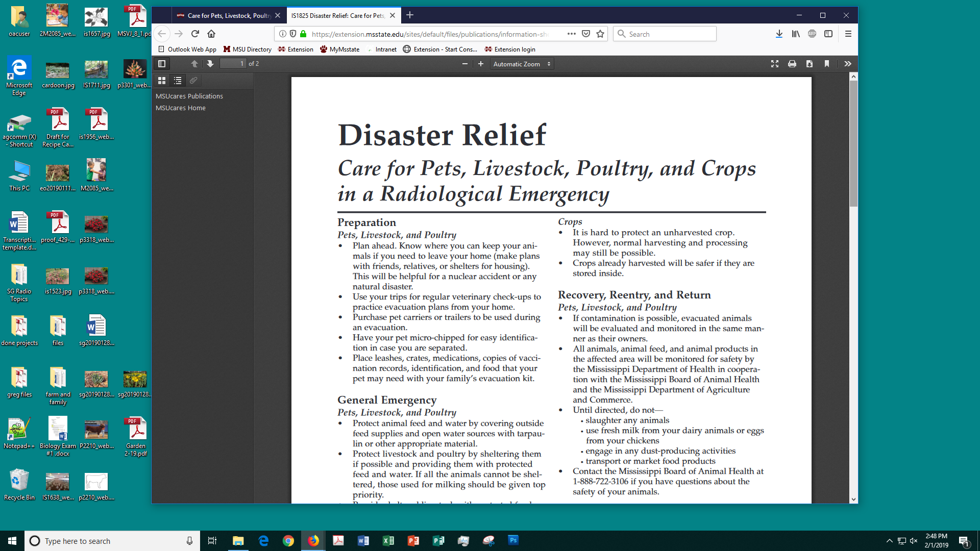Print the PDF document
This screenshot has width=980, height=551.
coord(792,64)
